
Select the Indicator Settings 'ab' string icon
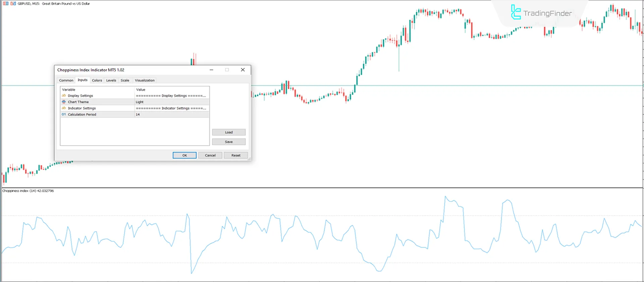click(x=64, y=108)
